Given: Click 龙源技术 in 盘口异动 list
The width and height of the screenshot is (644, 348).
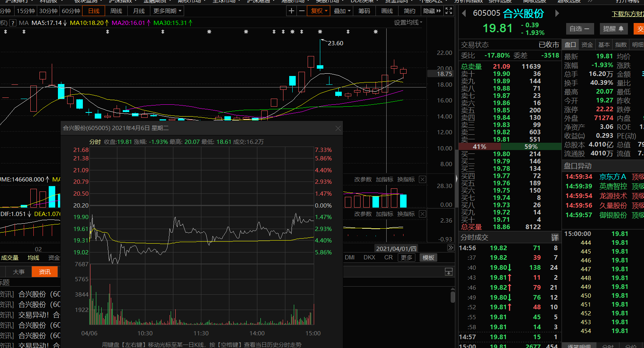Looking at the screenshot, I should (613, 196).
